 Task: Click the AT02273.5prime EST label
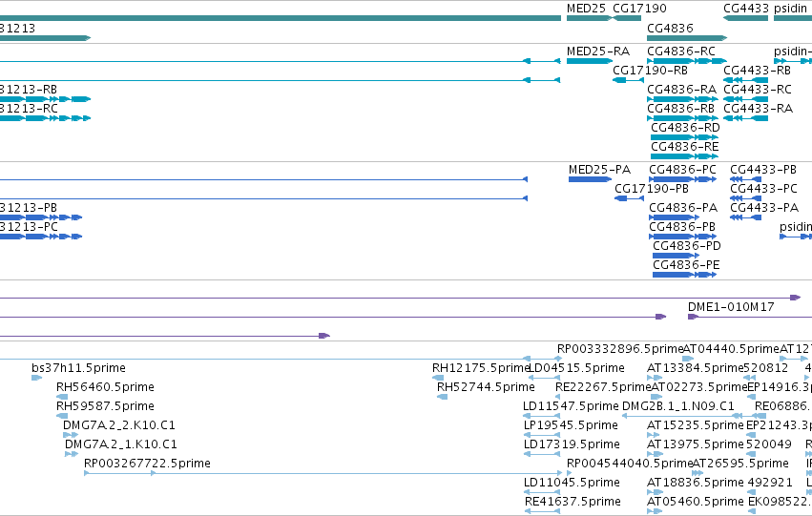(x=698, y=387)
